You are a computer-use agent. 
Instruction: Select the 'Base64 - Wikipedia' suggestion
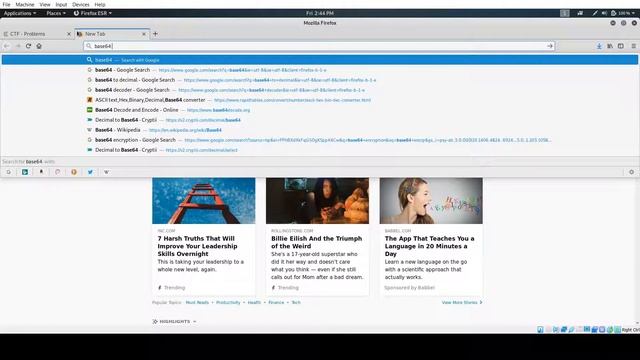[x=320, y=130]
